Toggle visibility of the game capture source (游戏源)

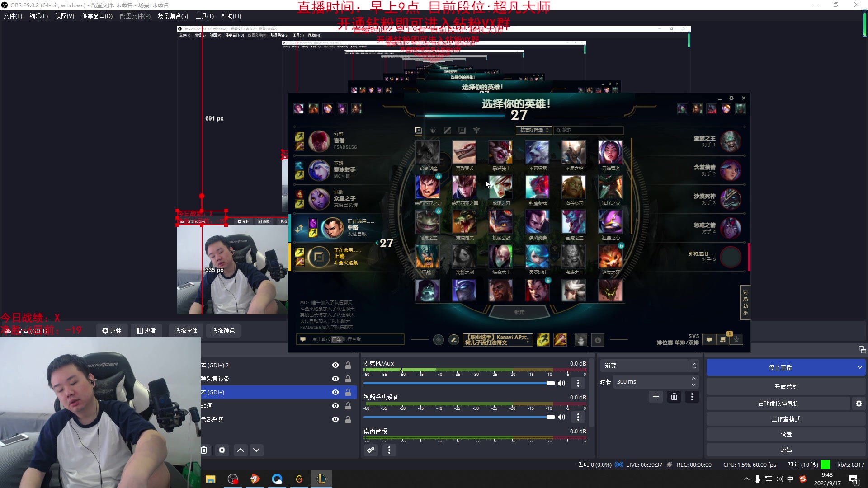click(335, 406)
